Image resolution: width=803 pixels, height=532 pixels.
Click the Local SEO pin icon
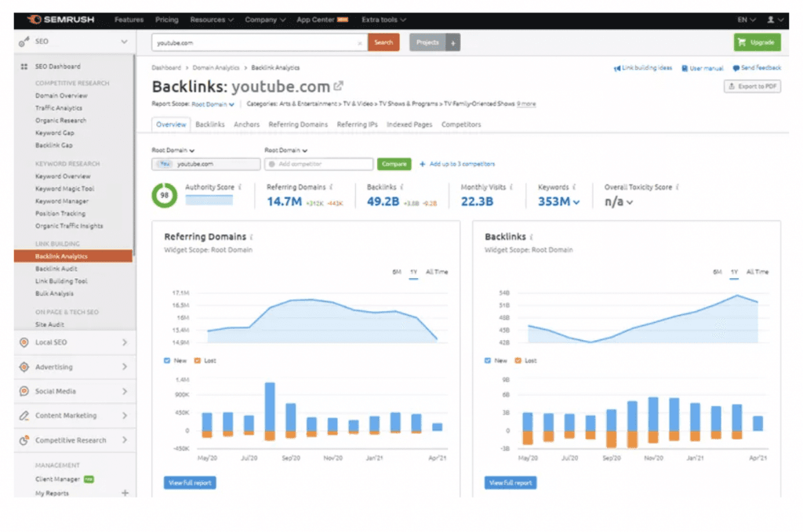tap(24, 342)
